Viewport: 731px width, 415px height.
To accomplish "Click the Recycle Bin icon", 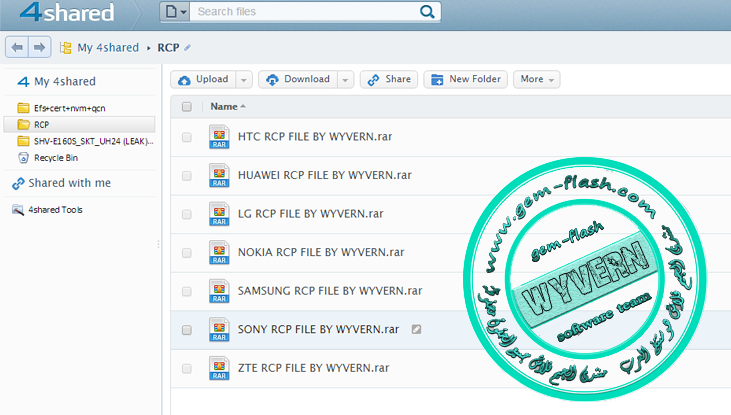I will click(x=23, y=158).
